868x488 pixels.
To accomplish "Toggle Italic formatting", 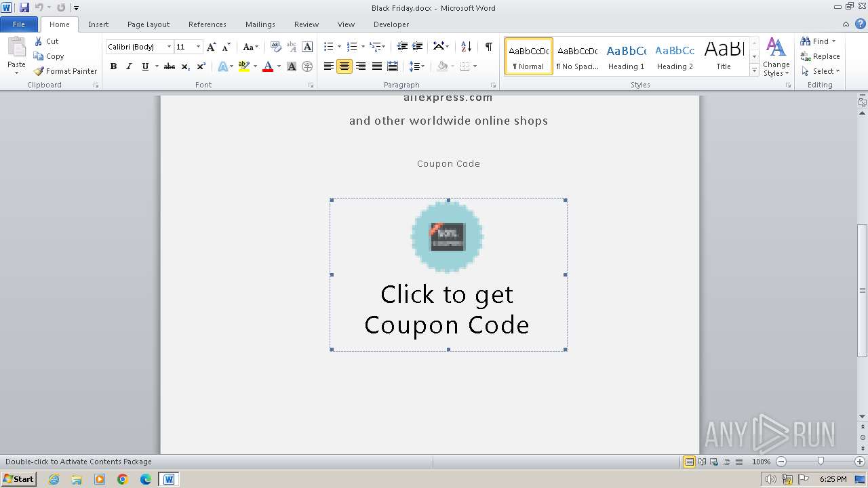I will [x=129, y=66].
